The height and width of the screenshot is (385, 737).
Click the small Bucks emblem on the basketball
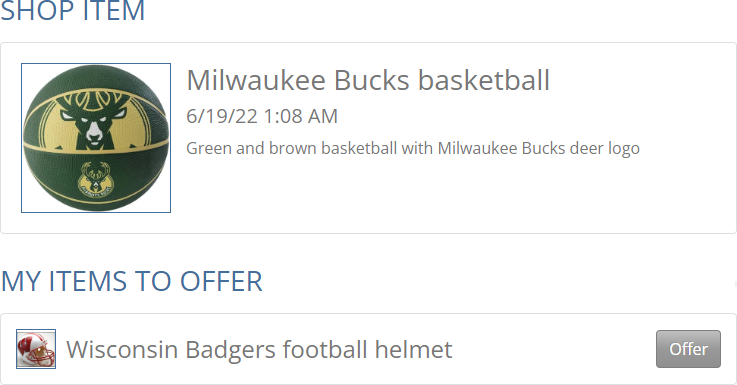pyautogui.click(x=95, y=179)
